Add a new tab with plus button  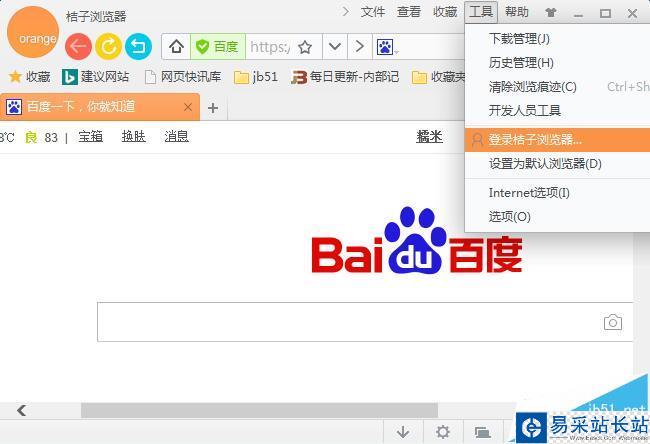213,108
